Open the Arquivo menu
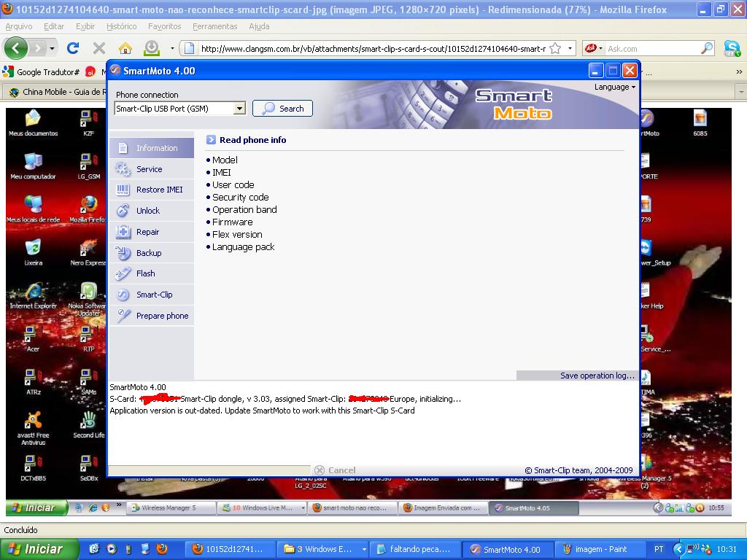Viewport: 747px width, 560px height. [19, 27]
